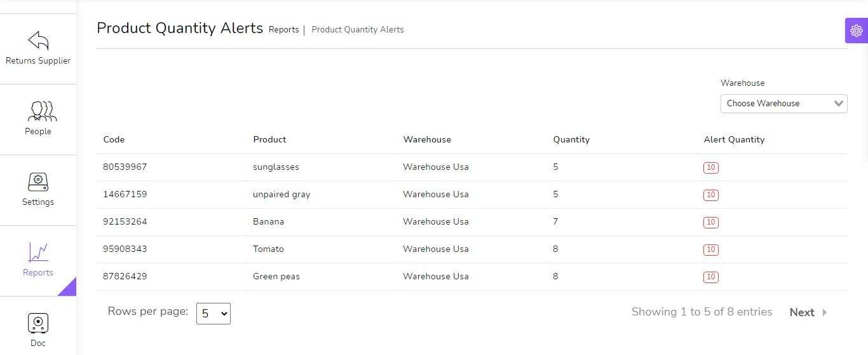The width and height of the screenshot is (868, 355).
Task: Click the Alert Quantity column header
Action: (x=734, y=140)
